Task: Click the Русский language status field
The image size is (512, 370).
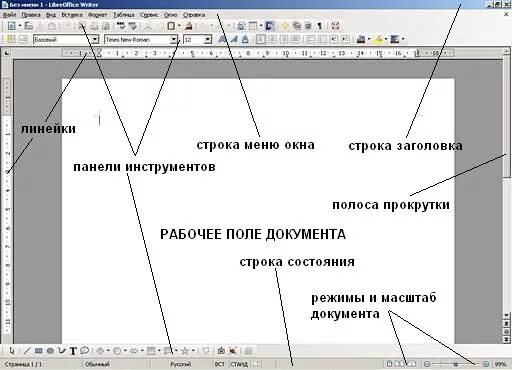Action: tap(181, 364)
